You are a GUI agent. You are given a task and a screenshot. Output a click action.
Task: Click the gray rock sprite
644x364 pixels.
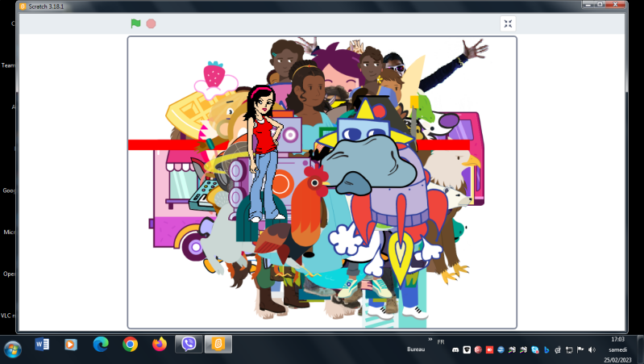click(x=368, y=165)
